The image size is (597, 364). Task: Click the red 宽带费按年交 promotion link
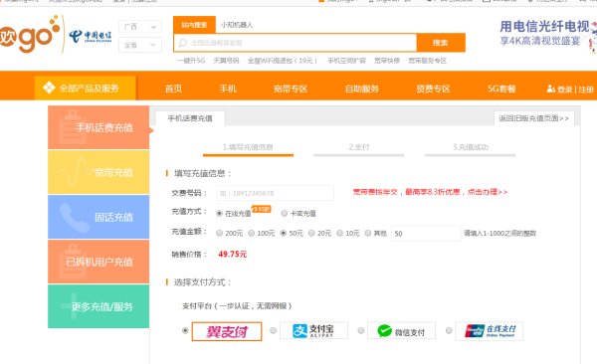(430, 192)
